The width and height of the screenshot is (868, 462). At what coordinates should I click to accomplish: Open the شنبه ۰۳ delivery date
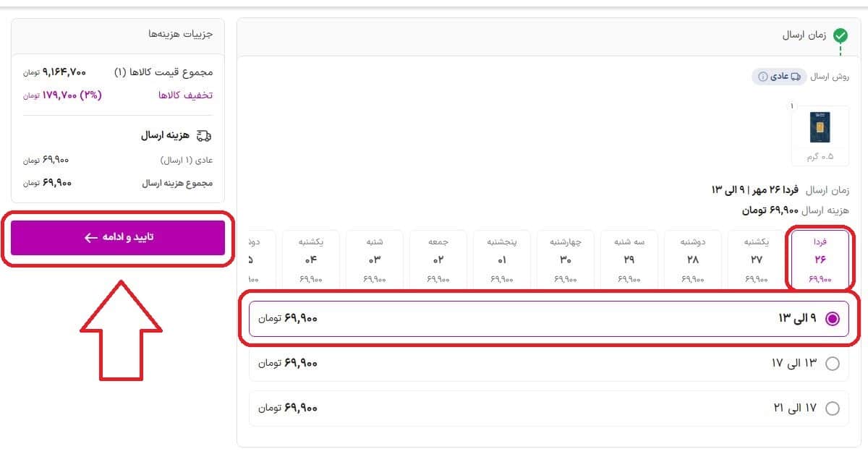pos(374,257)
